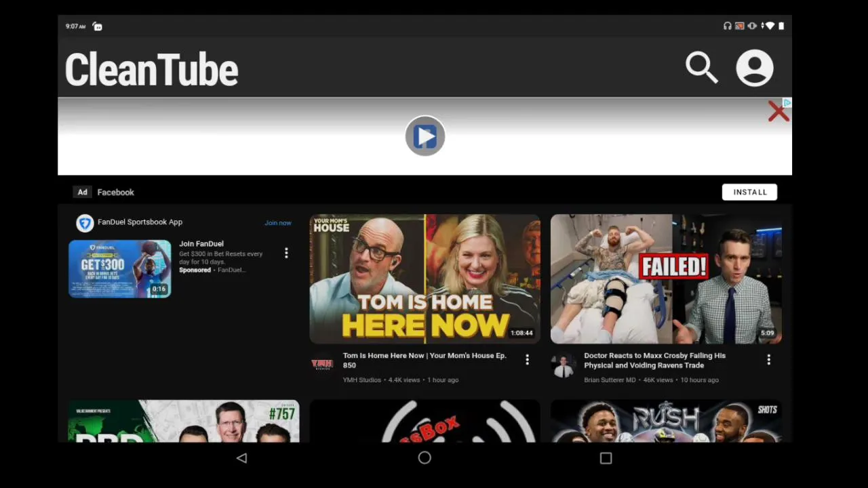
Task: Tap the 9:07 AM clock
Action: click(x=75, y=26)
